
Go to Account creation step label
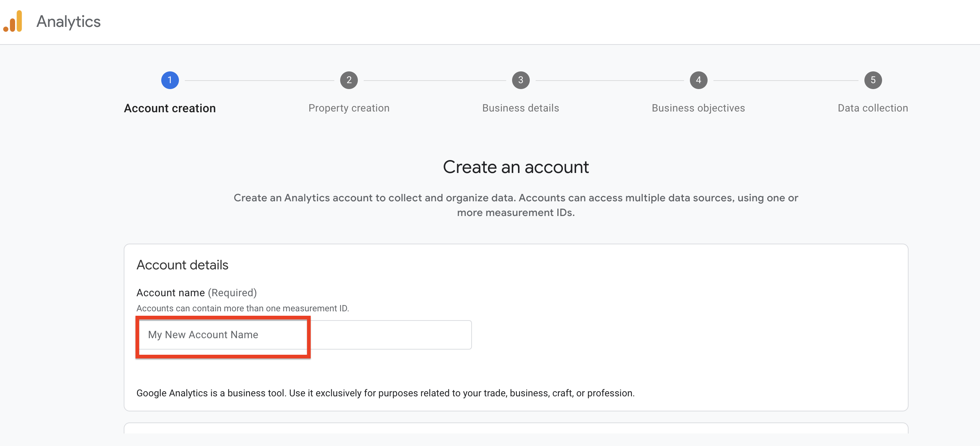coord(170,108)
